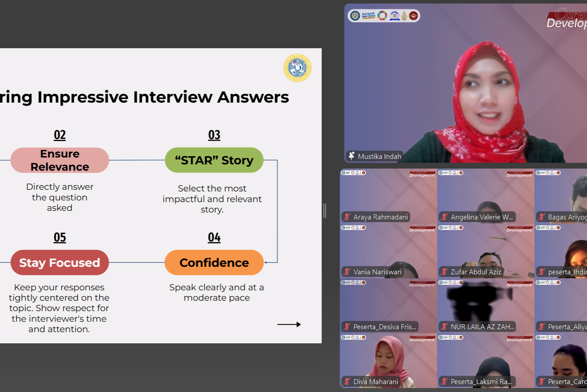Viewport: 587px width, 392px height.
Task: Click the divider handle between slide and gallery
Action: tap(325, 211)
